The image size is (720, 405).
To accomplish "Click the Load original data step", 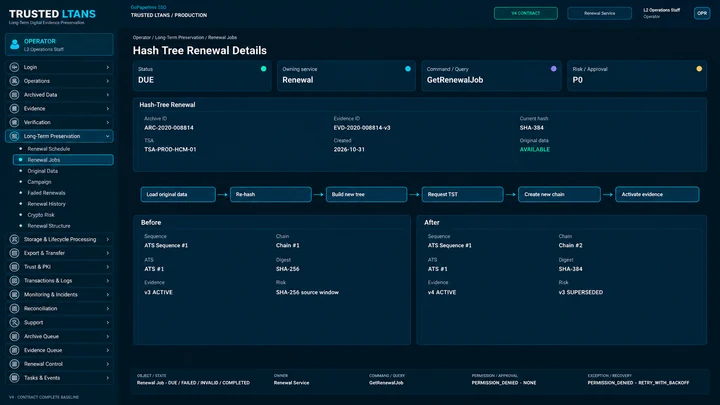I will click(x=178, y=194).
